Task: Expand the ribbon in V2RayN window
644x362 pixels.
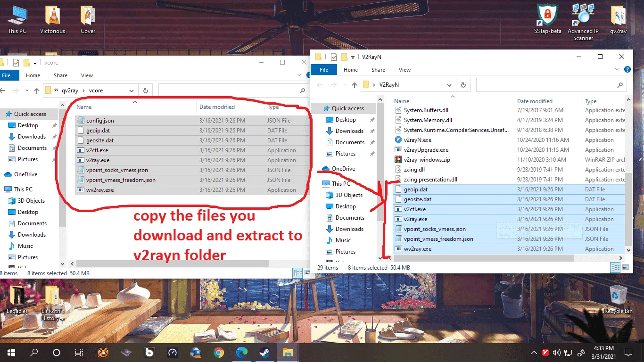Action: (x=617, y=70)
